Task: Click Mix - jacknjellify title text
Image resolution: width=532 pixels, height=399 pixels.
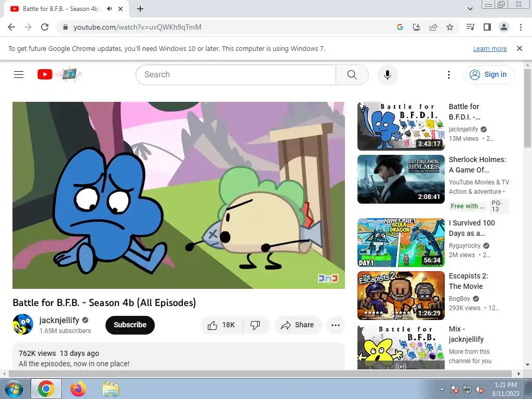Action: (x=466, y=334)
